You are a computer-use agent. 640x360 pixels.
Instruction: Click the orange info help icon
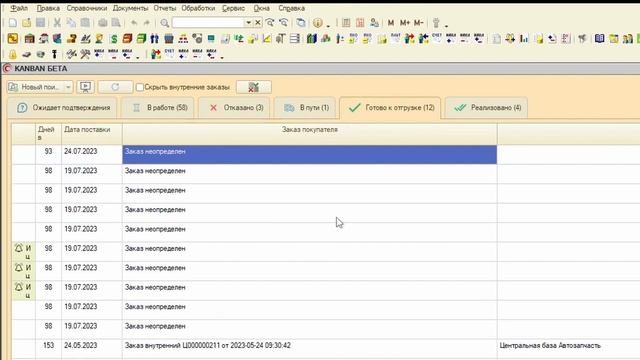[x=318, y=23]
